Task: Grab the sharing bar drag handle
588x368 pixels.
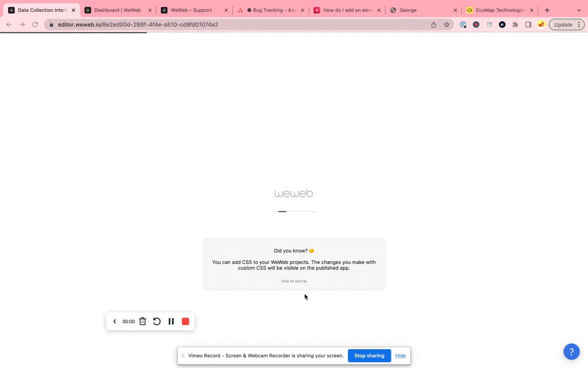Action: click(x=183, y=355)
